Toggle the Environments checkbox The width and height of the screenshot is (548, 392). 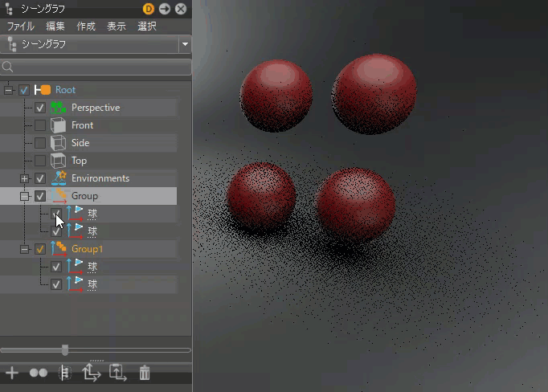click(x=40, y=178)
